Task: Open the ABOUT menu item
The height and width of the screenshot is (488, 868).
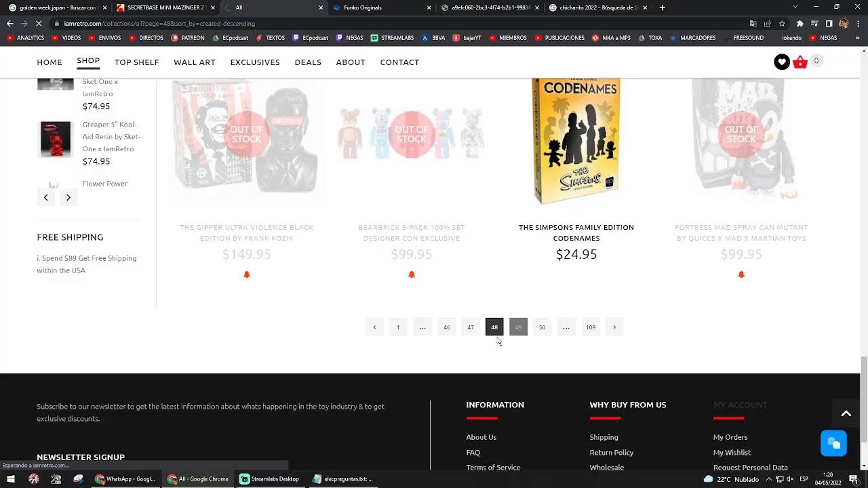Action: 351,62
